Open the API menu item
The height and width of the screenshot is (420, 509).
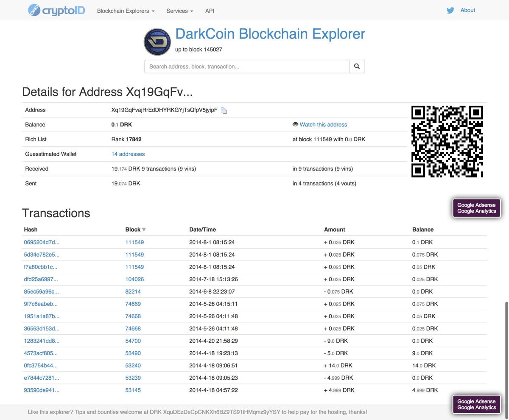[x=210, y=11]
